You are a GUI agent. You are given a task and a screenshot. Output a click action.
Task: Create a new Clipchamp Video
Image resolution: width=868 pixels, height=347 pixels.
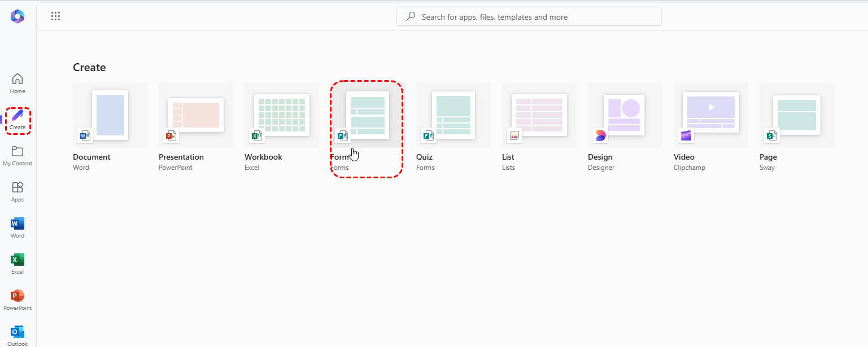click(x=711, y=115)
